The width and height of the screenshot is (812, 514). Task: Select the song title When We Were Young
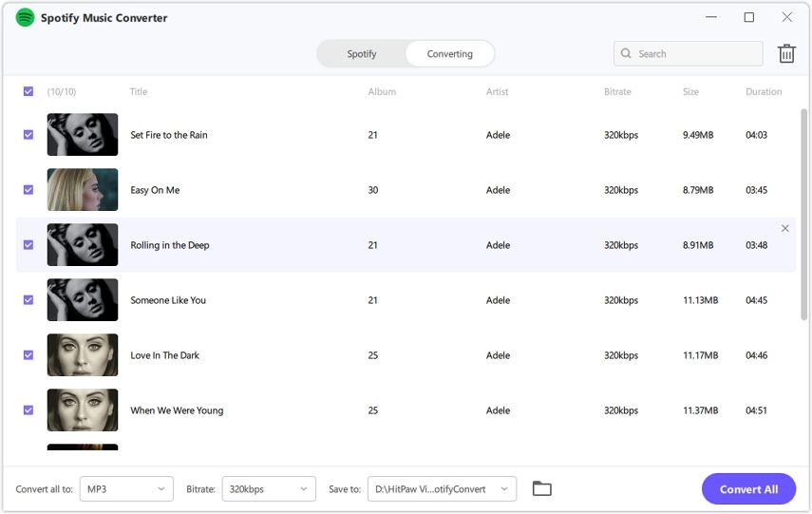click(177, 410)
